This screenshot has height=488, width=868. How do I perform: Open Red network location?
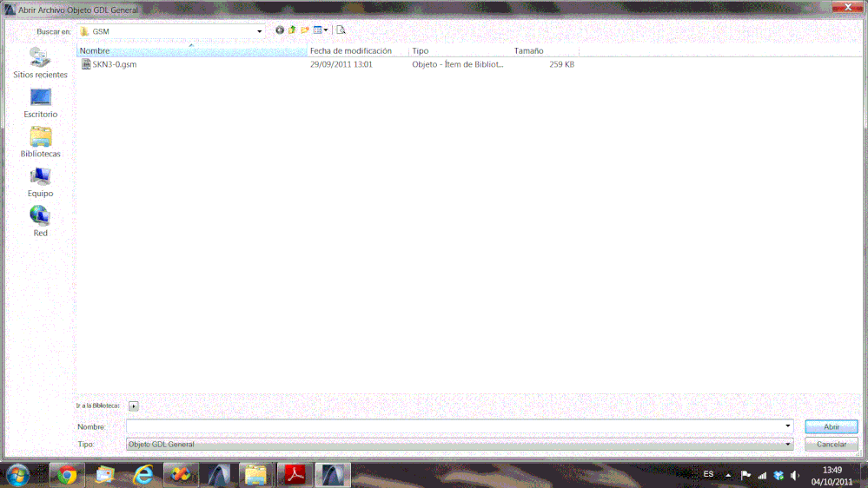click(x=41, y=221)
